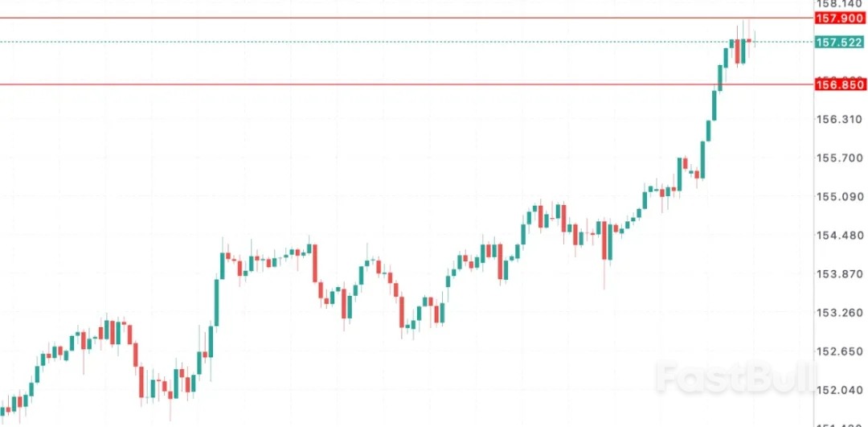Select the upper red horizontal resistance line

(402, 18)
